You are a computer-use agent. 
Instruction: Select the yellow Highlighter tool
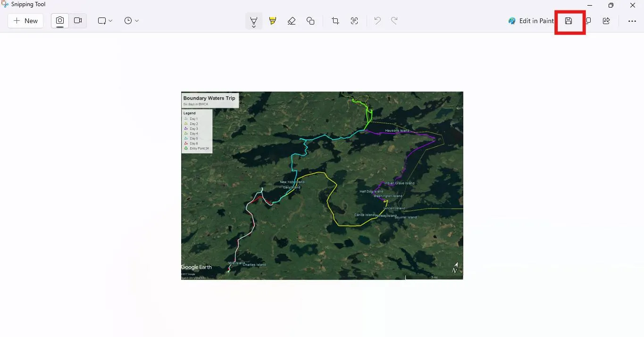[273, 21]
